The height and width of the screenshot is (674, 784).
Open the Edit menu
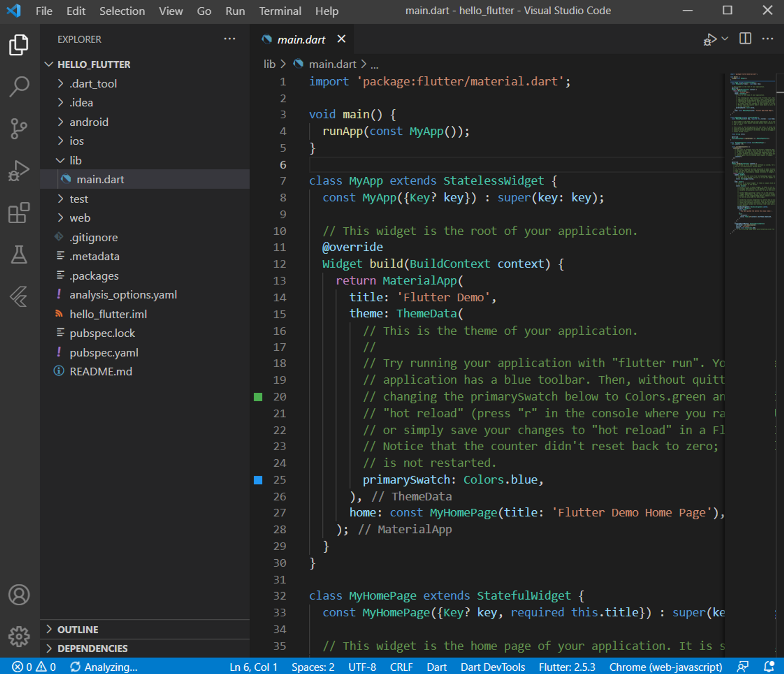(x=76, y=11)
